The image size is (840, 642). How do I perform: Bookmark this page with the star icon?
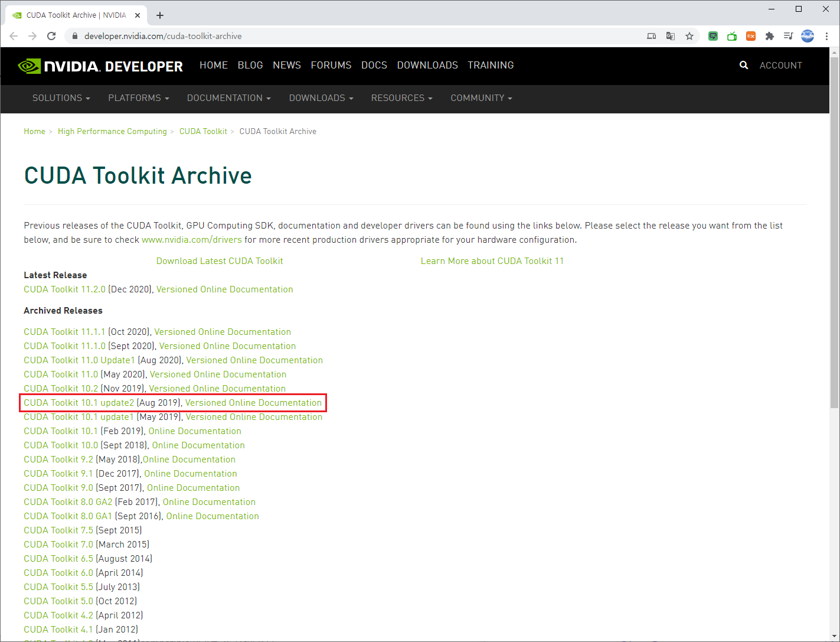pos(689,36)
